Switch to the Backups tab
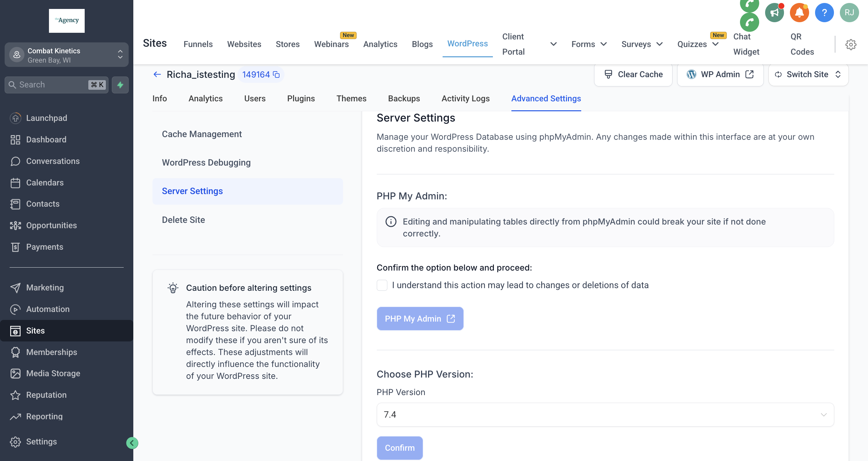Viewport: 868px width, 461px height. pos(404,98)
